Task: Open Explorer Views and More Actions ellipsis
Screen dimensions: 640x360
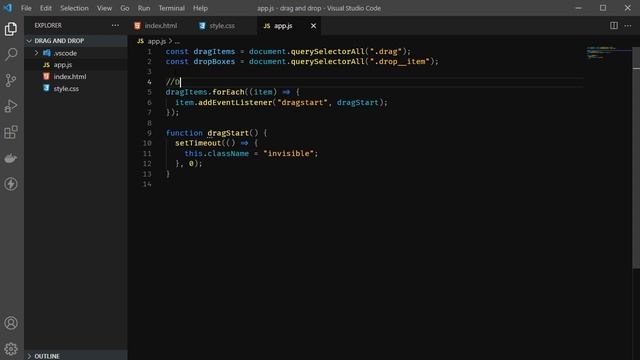Action: (x=116, y=25)
